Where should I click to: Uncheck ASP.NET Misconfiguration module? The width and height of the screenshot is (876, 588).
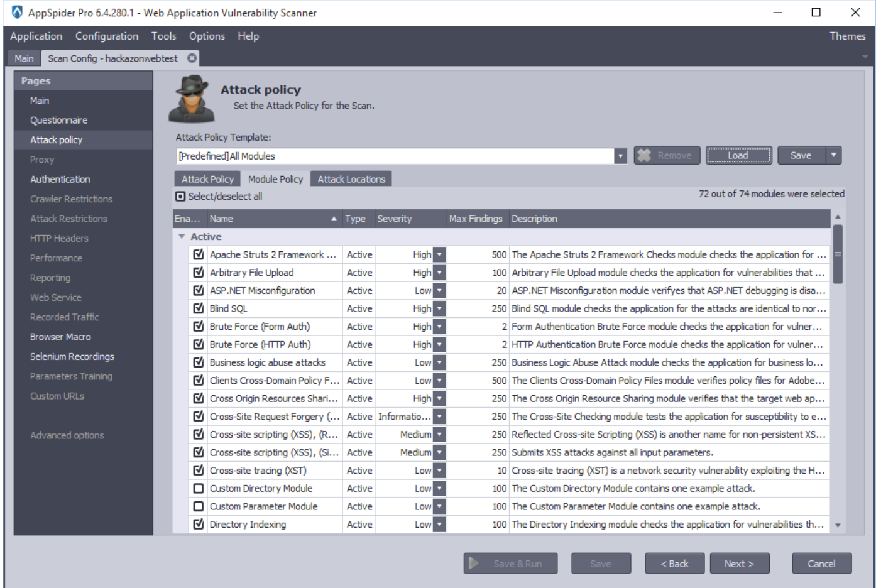click(199, 290)
